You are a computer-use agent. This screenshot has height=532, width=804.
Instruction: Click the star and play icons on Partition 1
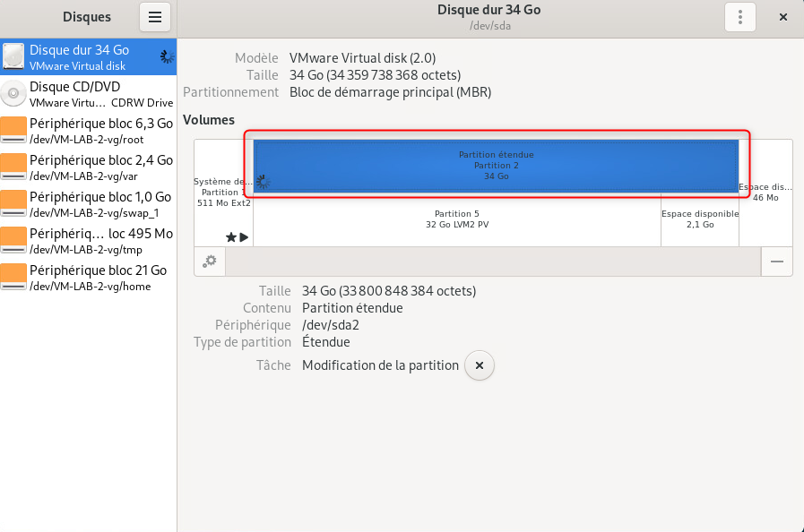(x=237, y=237)
